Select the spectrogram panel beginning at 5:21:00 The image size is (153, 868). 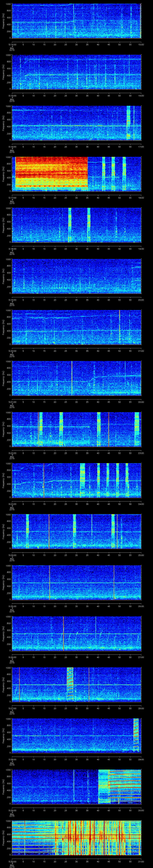(x=76, y=378)
